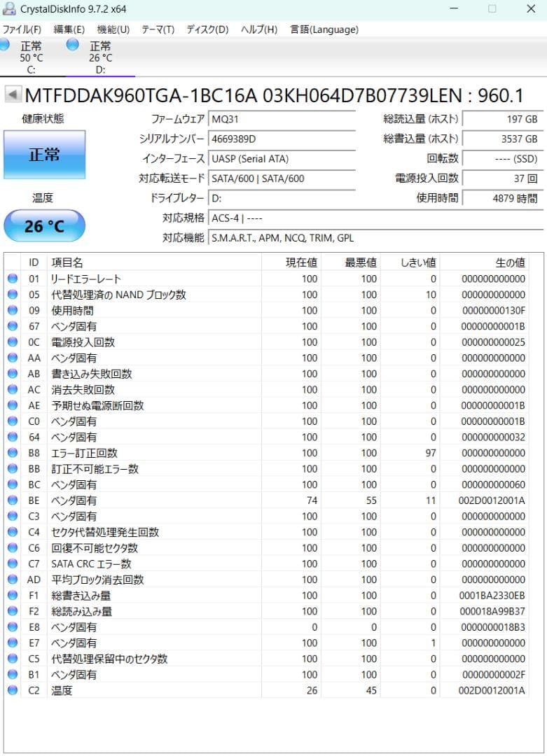547x756 pixels.
Task: Open the ディスク(D) menu
Action: coord(207,29)
